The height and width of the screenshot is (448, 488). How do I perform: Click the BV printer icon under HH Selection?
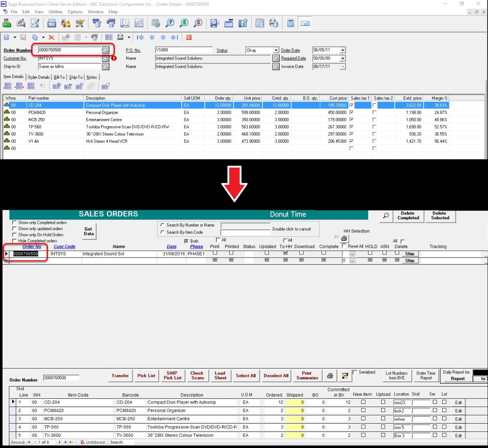(344, 238)
